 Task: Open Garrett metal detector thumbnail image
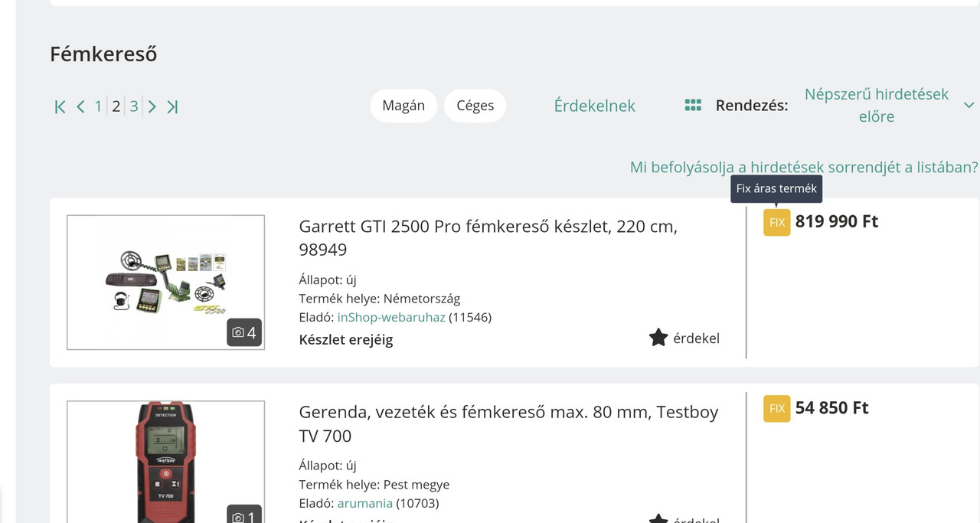165,283
